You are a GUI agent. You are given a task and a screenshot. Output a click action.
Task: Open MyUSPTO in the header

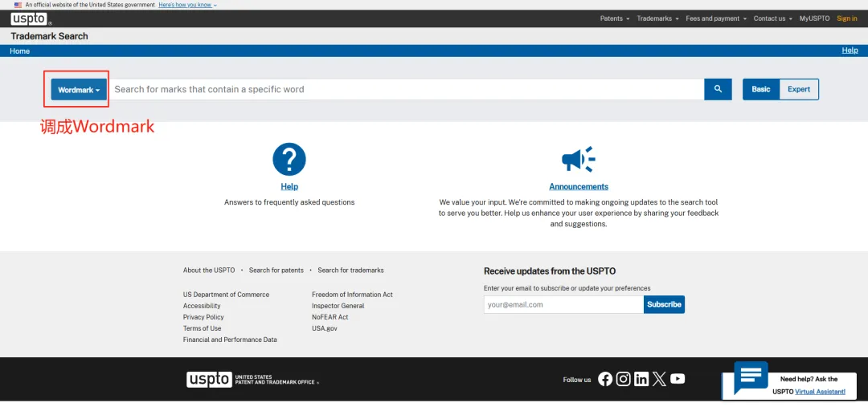tap(814, 18)
